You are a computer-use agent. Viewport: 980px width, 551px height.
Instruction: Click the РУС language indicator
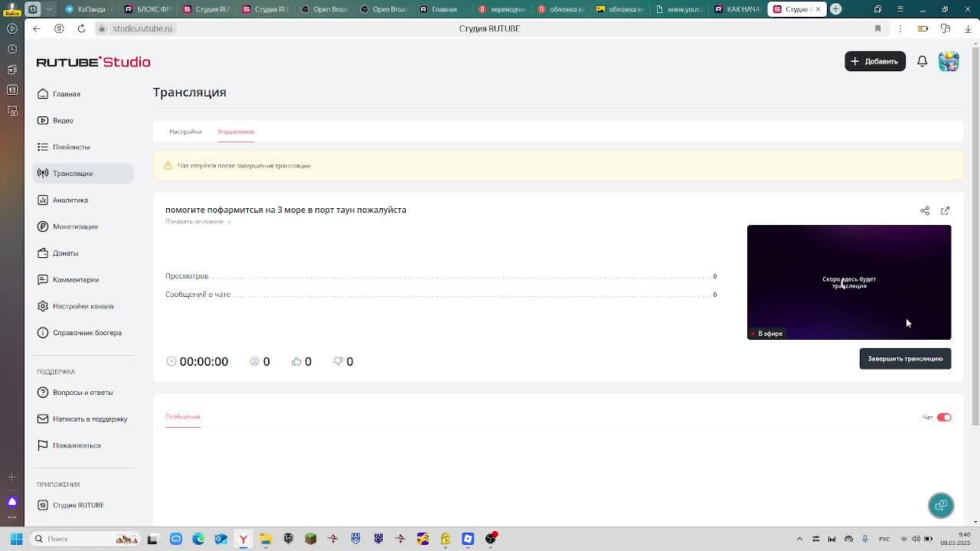884,539
